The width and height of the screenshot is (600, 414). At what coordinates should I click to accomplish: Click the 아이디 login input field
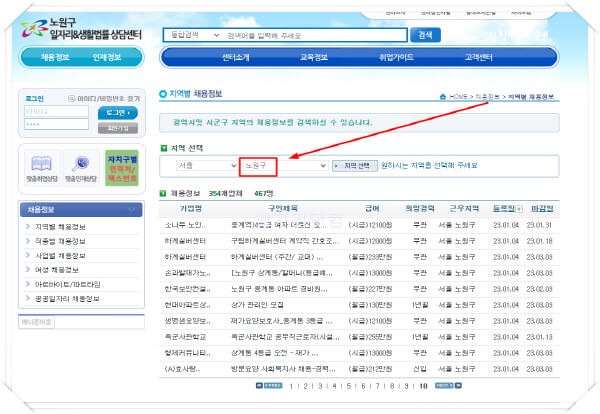coord(56,111)
